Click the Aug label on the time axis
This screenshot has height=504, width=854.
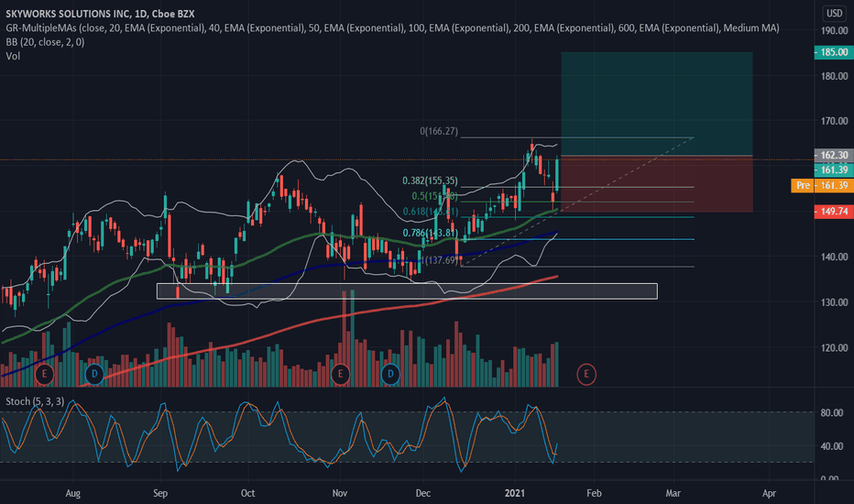click(x=73, y=493)
